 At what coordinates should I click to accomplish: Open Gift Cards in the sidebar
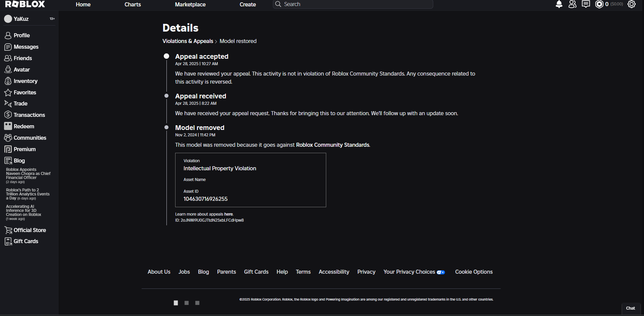click(21, 241)
